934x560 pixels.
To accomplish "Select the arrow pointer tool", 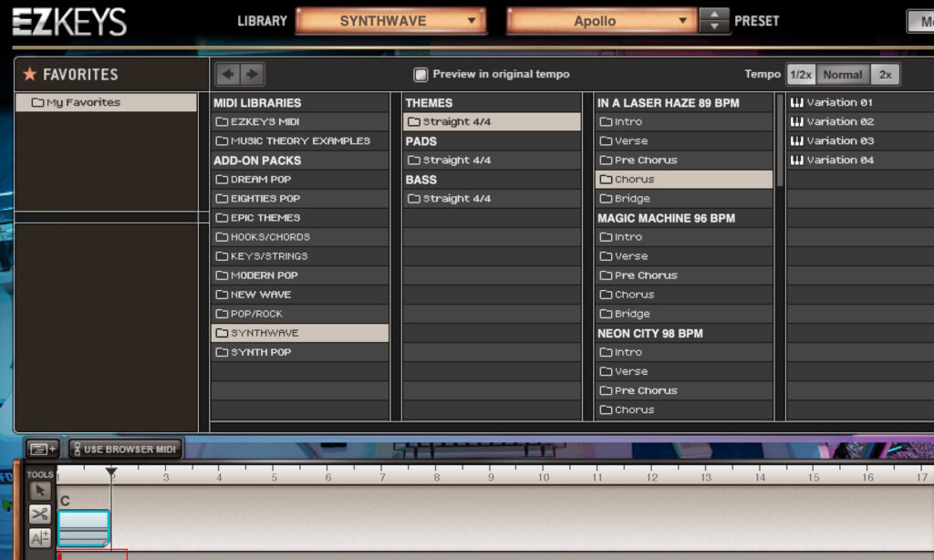I will tap(39, 492).
